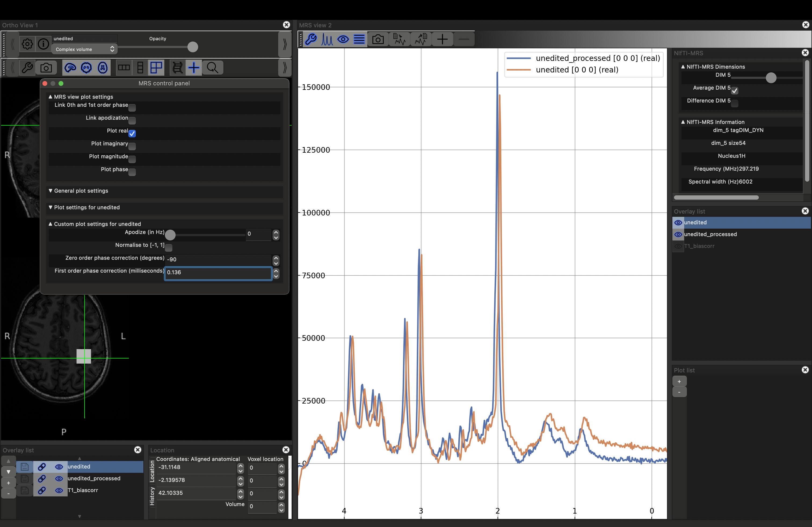The width and height of the screenshot is (812, 527).
Task: Expand General plot settings section
Action: (81, 191)
